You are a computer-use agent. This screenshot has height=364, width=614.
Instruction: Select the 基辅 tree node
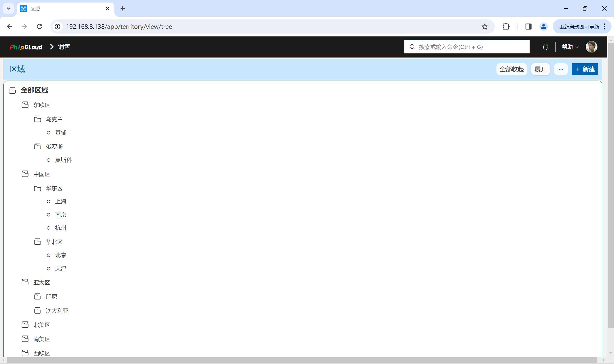tap(61, 133)
